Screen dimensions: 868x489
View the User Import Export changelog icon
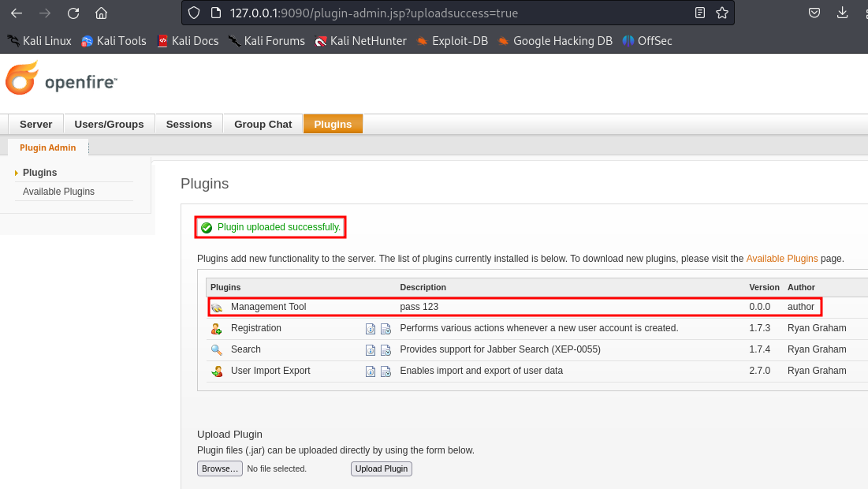pyautogui.click(x=386, y=371)
